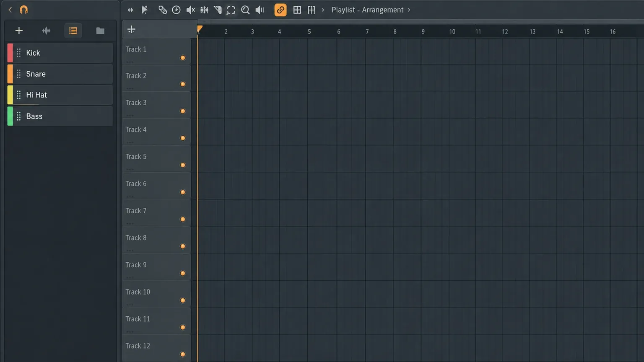Select the Track 3 header label
This screenshot has height=362, width=644.
tap(136, 102)
